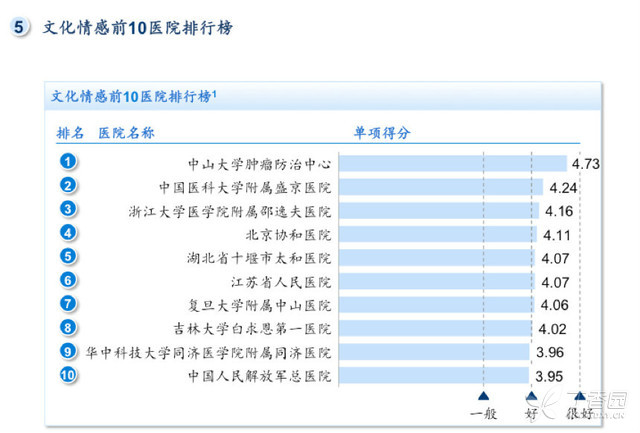
Task: Select hospital name 北京协和医院
Action: click(x=288, y=235)
